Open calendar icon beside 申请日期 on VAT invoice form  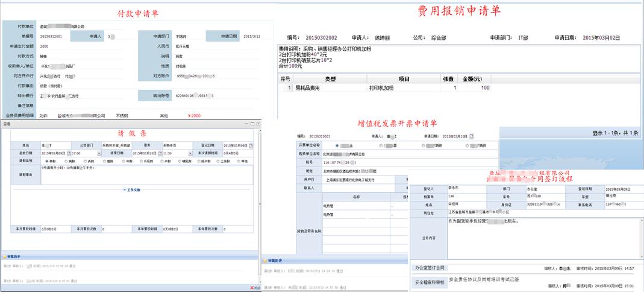pyautogui.click(x=472, y=136)
